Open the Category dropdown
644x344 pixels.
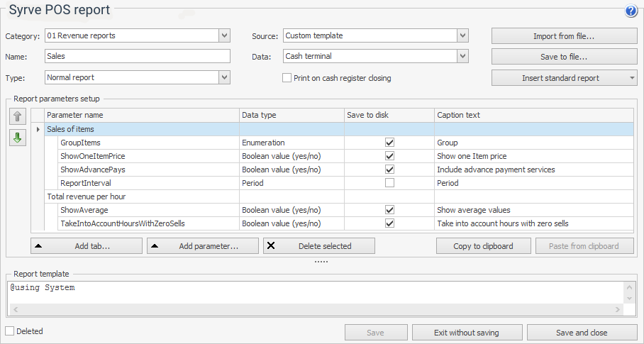[224, 35]
